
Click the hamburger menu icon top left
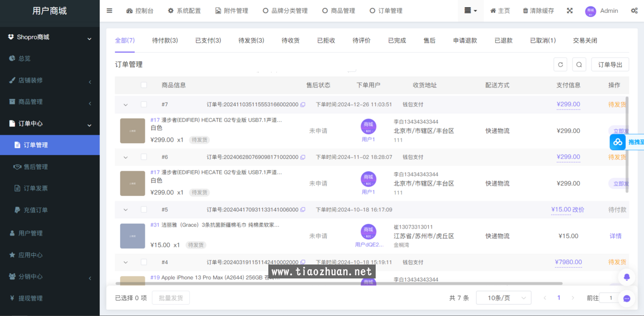click(x=108, y=10)
